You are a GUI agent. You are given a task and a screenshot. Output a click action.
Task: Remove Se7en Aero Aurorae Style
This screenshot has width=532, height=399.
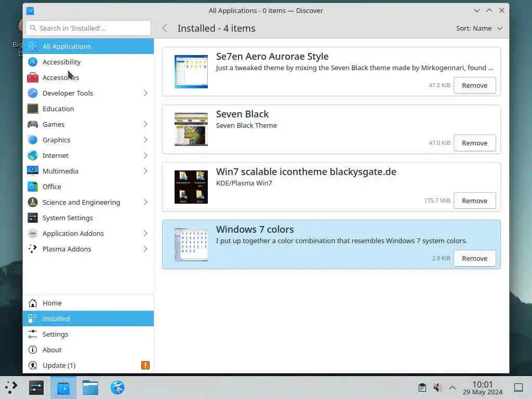(474, 85)
